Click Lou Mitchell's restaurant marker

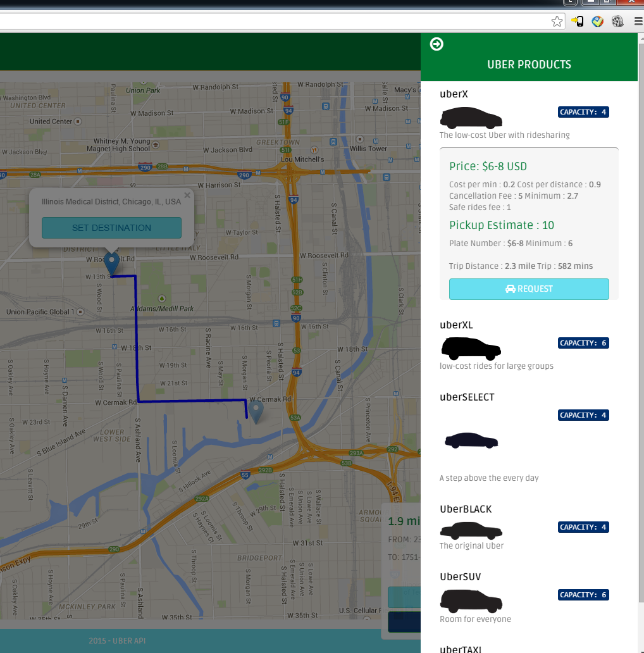pyautogui.click(x=314, y=150)
